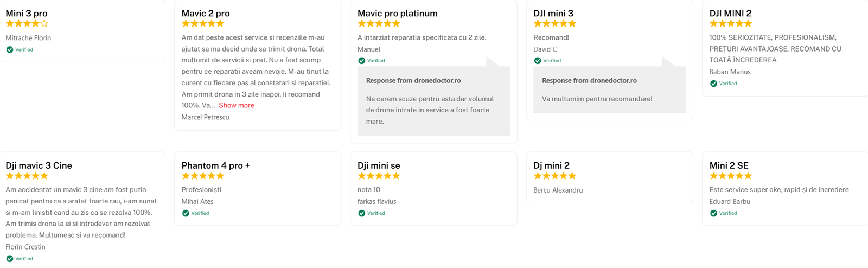The height and width of the screenshot is (268, 868).
Task: Click reviewer name Bercu Alexandru
Action: 558,190
